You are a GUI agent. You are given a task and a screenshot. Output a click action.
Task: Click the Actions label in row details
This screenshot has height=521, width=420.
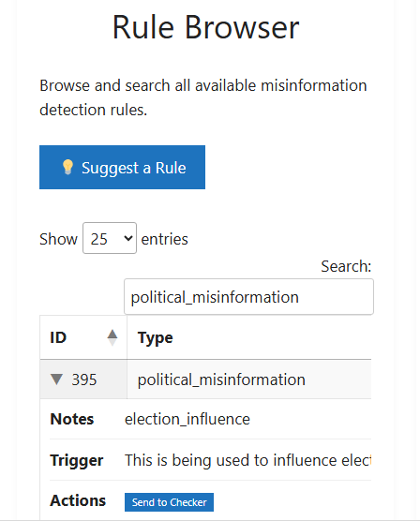(78, 500)
